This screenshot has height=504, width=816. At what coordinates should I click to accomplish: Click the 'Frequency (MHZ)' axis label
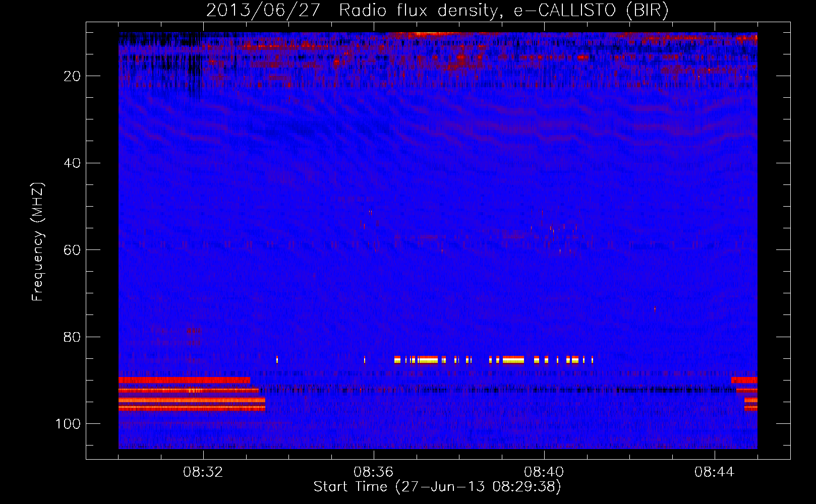(x=38, y=242)
